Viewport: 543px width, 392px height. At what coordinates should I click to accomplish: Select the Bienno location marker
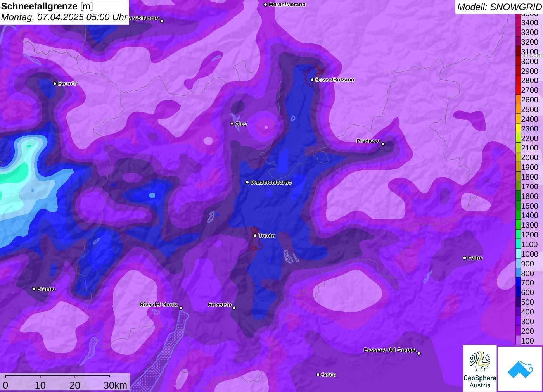(34, 289)
